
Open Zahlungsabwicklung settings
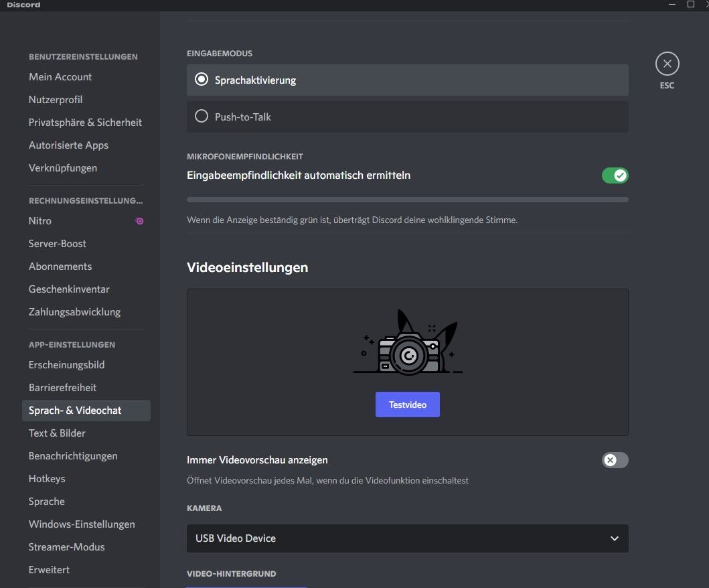tap(86, 311)
